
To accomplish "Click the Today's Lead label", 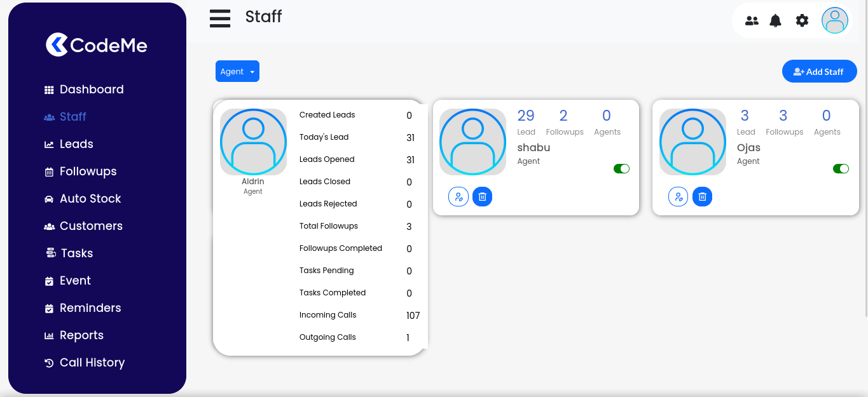I will tap(324, 137).
